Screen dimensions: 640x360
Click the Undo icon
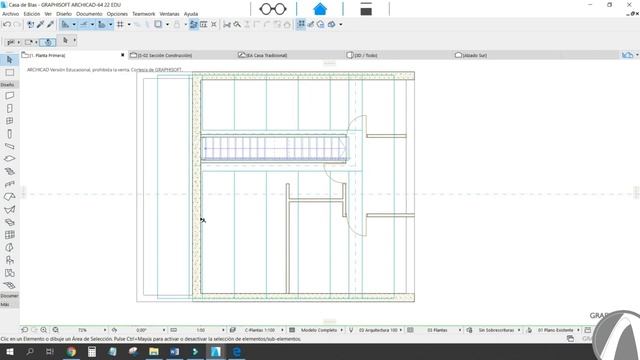(7, 24)
